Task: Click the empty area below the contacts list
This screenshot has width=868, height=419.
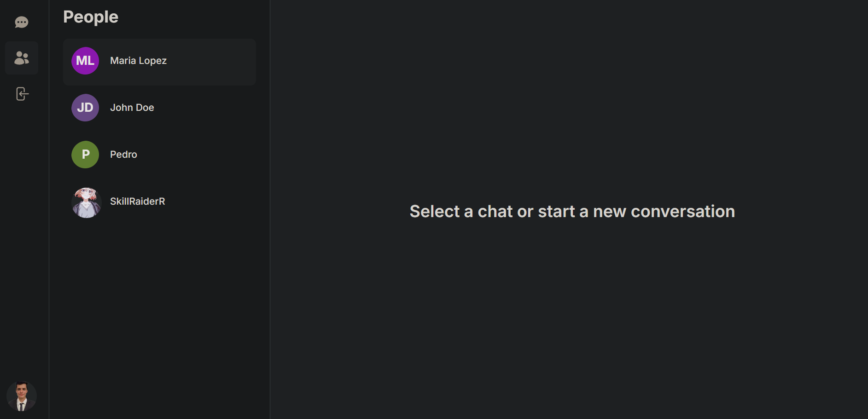Action: [x=159, y=317]
